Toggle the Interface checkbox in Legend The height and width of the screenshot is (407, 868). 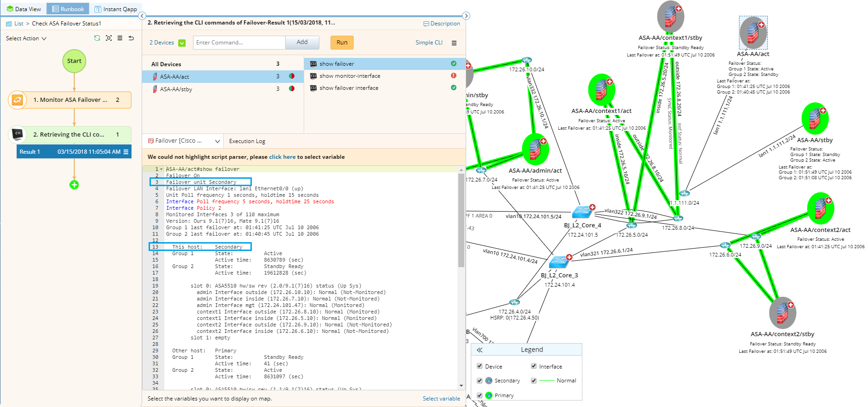click(x=534, y=366)
